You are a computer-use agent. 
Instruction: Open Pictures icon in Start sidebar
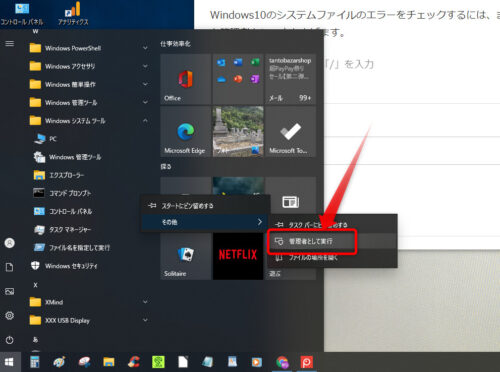pyautogui.click(x=10, y=291)
